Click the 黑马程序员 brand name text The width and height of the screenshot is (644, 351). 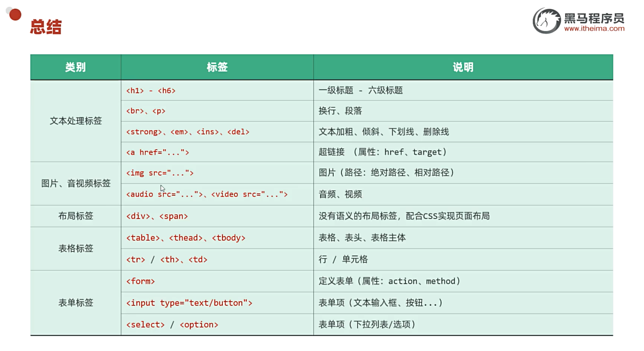tap(594, 18)
